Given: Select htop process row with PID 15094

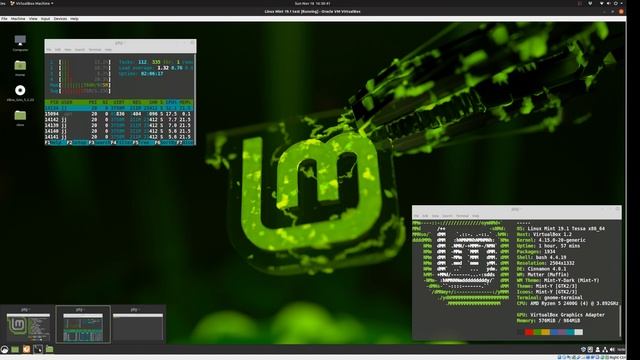Looking at the screenshot, I should (120, 114).
